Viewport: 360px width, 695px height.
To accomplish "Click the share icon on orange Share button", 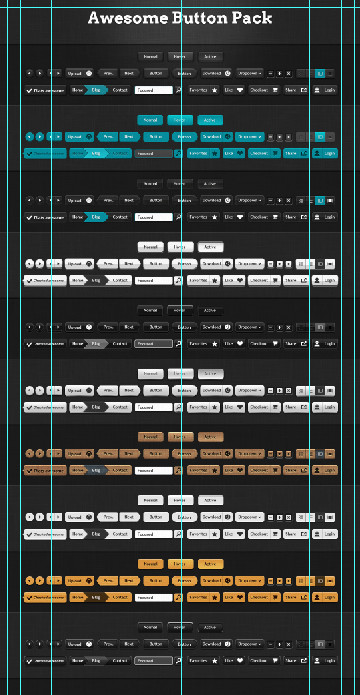I will [x=304, y=597].
